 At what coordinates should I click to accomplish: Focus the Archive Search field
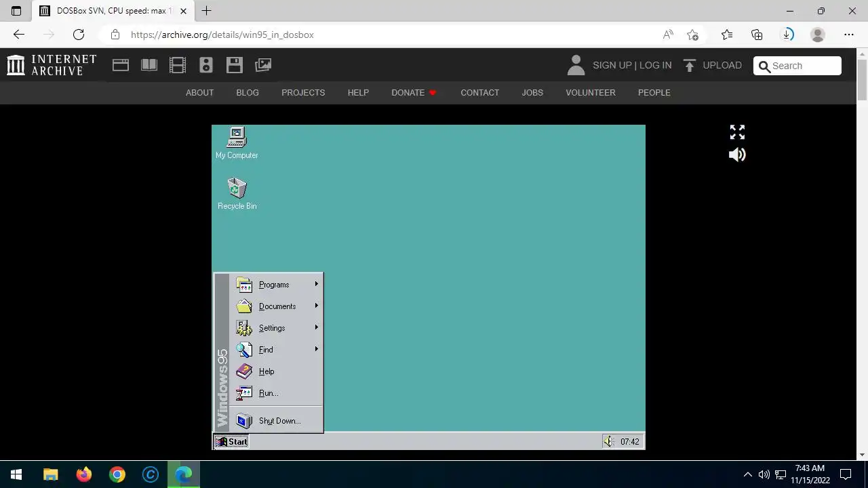[797, 66]
